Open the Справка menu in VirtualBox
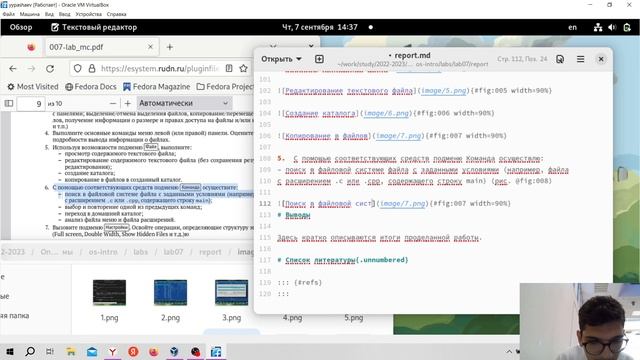This screenshot has height=360, width=640. 116,14
